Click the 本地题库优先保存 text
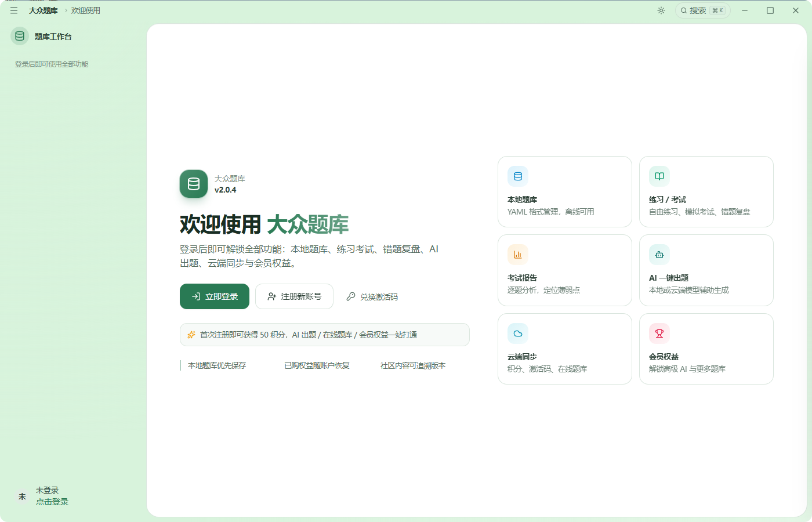 pos(217,365)
